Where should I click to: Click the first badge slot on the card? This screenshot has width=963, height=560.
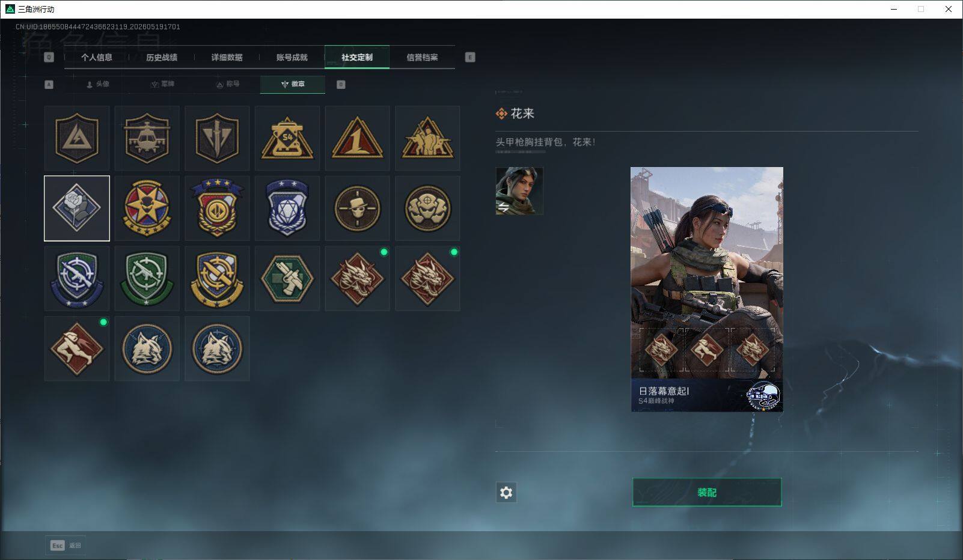(x=661, y=349)
